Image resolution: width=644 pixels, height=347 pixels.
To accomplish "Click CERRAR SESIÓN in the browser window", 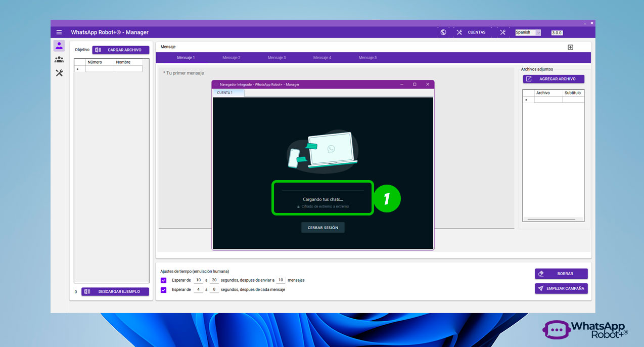I will 323,228.
